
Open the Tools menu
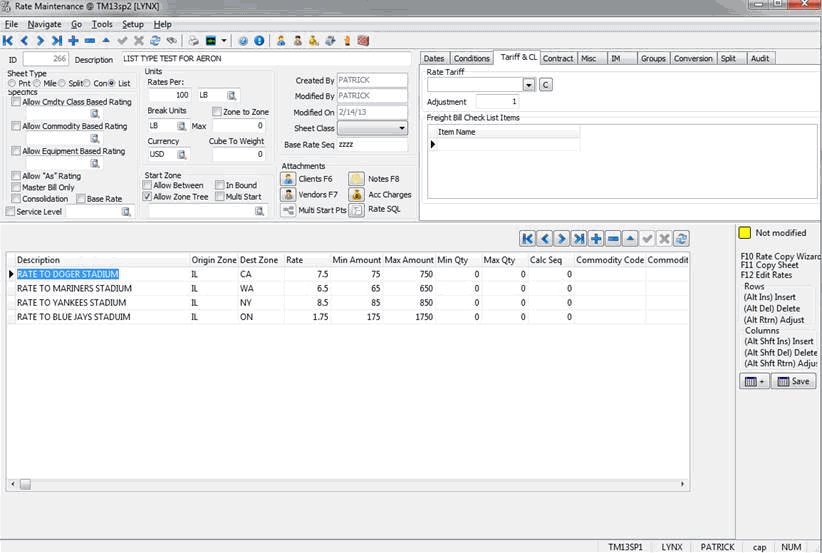(102, 24)
